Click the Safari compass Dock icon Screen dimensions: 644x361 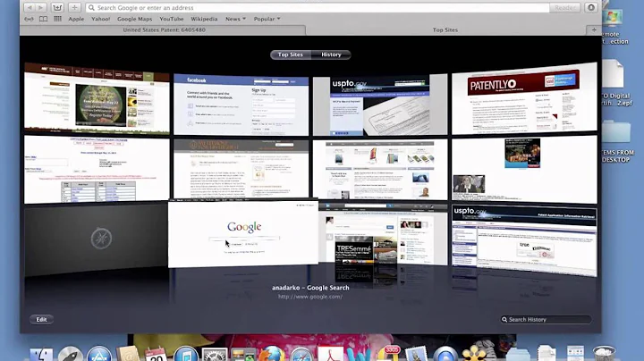coord(301,355)
